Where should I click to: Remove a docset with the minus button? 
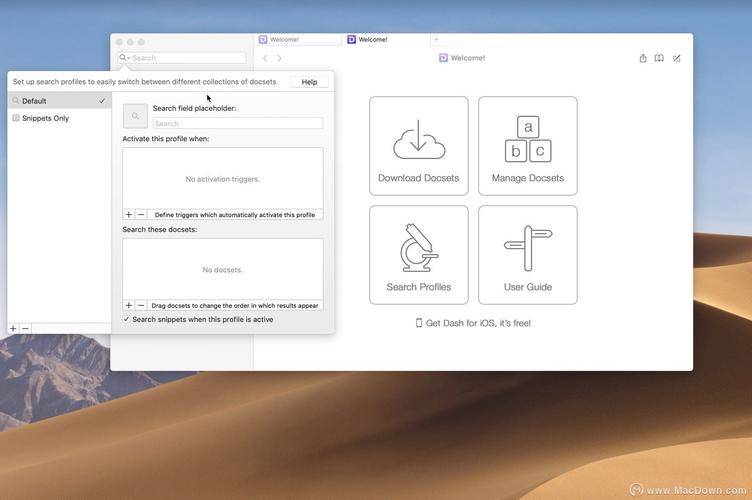pyautogui.click(x=141, y=305)
